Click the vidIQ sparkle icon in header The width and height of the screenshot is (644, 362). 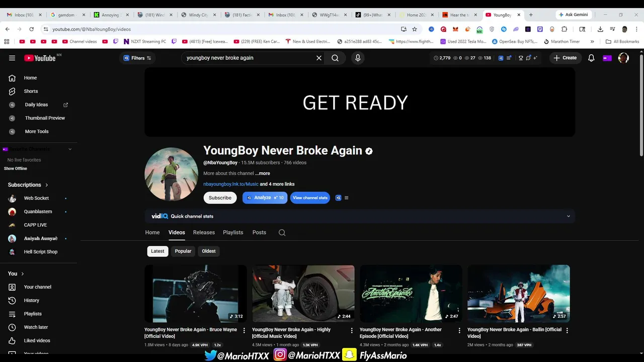(x=535, y=58)
